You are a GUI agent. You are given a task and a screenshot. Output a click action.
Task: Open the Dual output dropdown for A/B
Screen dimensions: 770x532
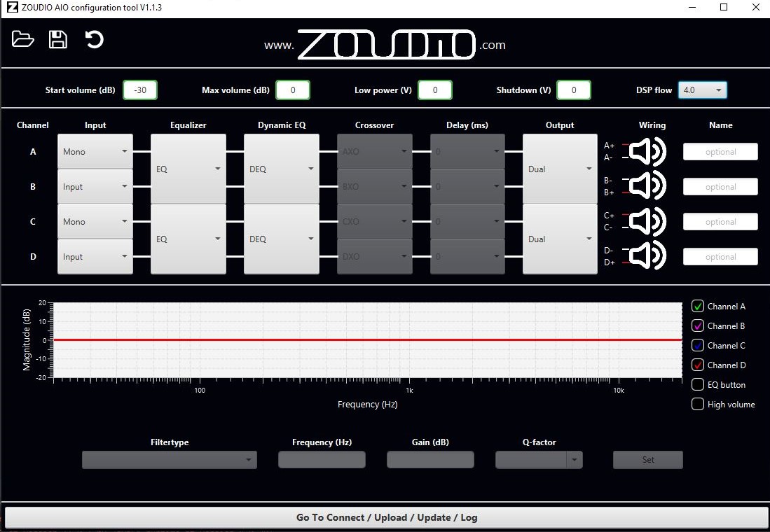tap(560, 169)
